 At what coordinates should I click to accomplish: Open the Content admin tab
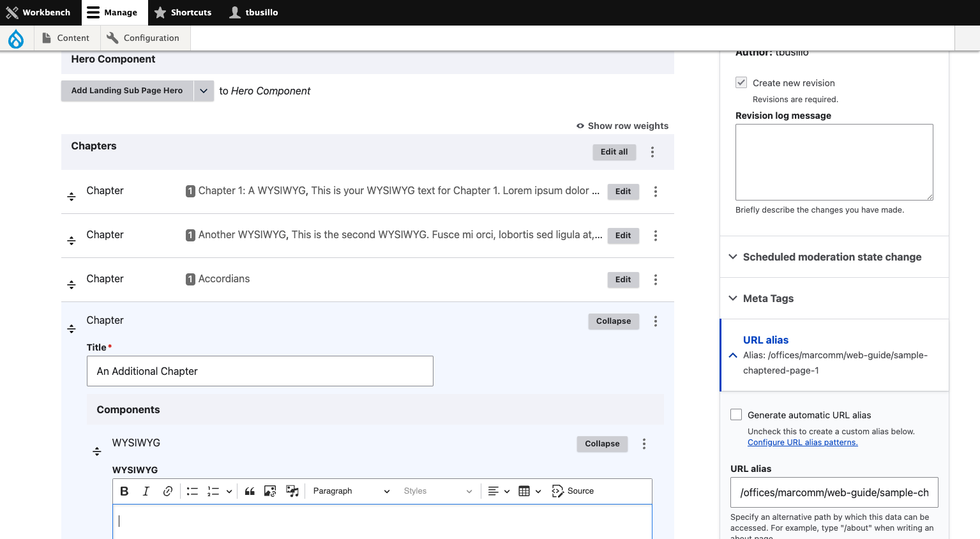point(66,38)
